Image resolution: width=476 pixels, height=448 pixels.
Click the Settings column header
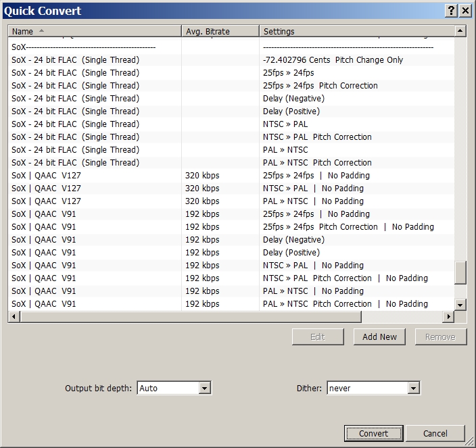(357, 31)
